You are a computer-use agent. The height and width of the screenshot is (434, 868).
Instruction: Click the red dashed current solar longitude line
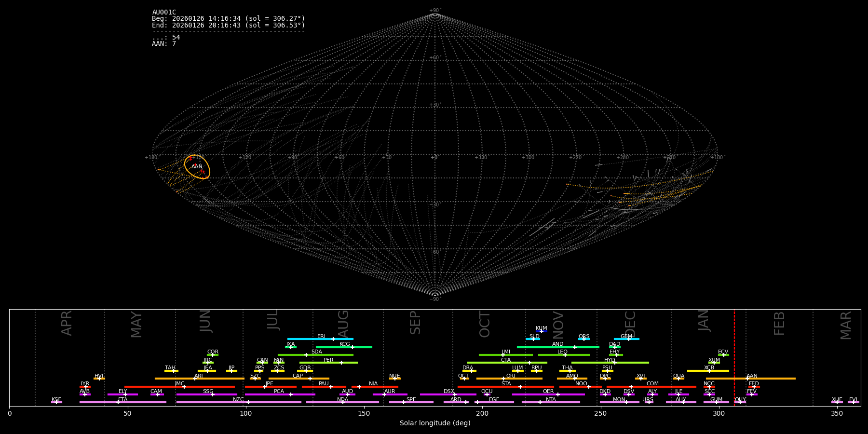tap(734, 357)
